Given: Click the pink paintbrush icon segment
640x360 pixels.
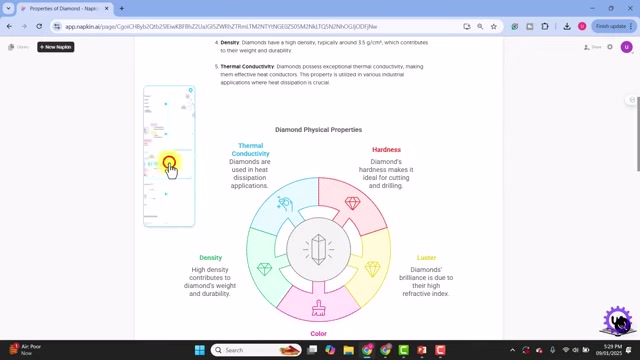Looking at the screenshot, I should pos(318,308).
